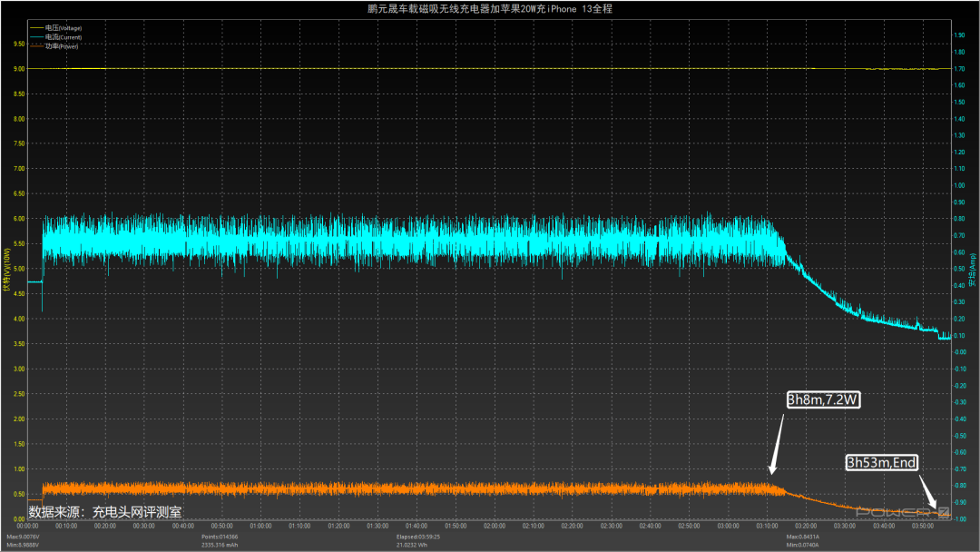
Task: Click the chart title about iPhone 13 charging
Action: tap(489, 9)
